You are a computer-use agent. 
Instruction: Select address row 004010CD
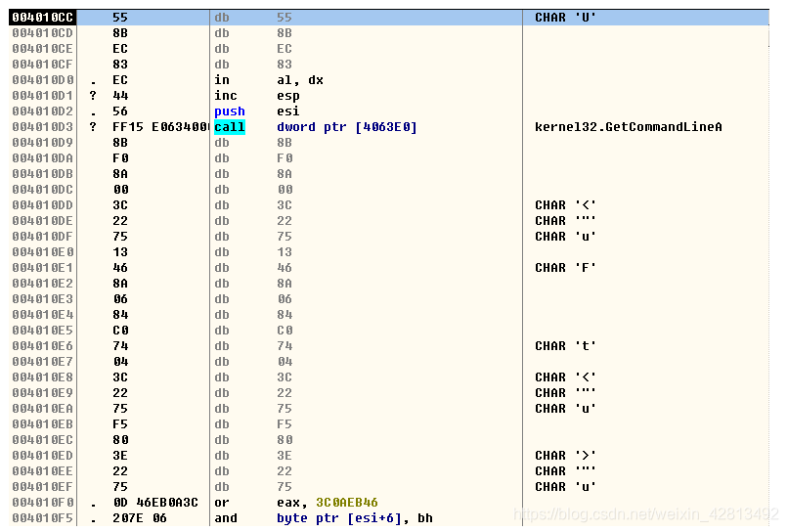(43, 33)
